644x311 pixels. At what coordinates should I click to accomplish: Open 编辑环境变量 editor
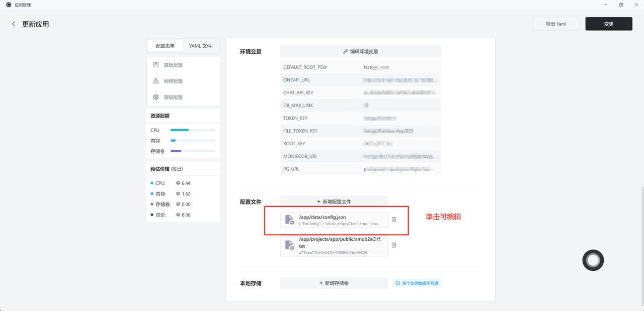point(361,51)
